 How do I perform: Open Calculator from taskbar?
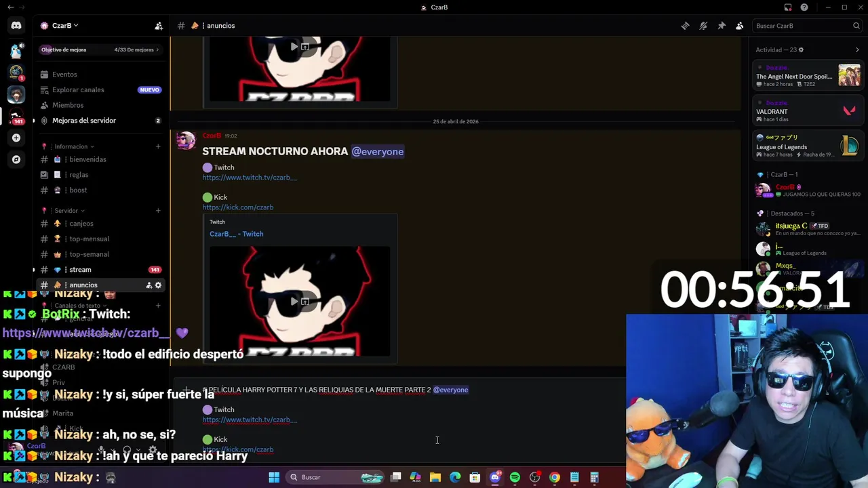click(594, 477)
